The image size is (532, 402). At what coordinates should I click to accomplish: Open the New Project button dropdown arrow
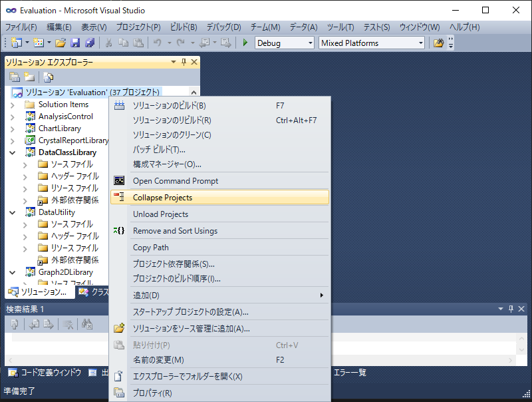tap(27, 43)
